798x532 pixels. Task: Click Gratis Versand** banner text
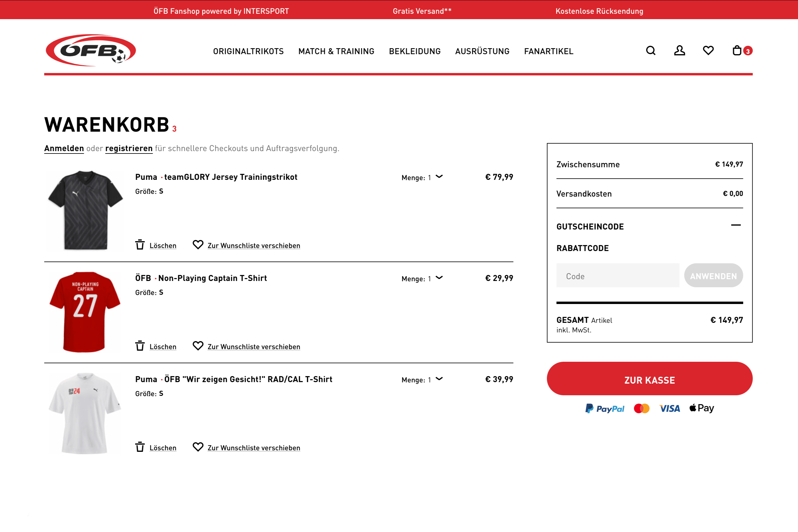tap(422, 11)
